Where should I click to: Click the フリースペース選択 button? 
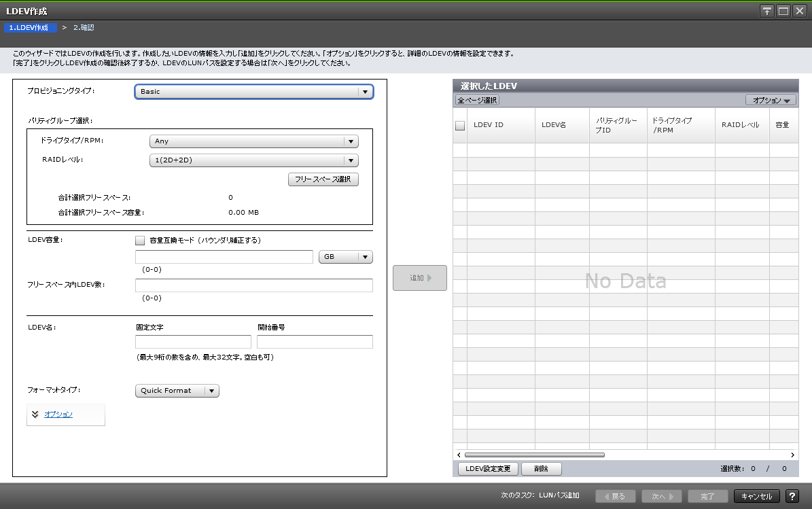(x=323, y=179)
